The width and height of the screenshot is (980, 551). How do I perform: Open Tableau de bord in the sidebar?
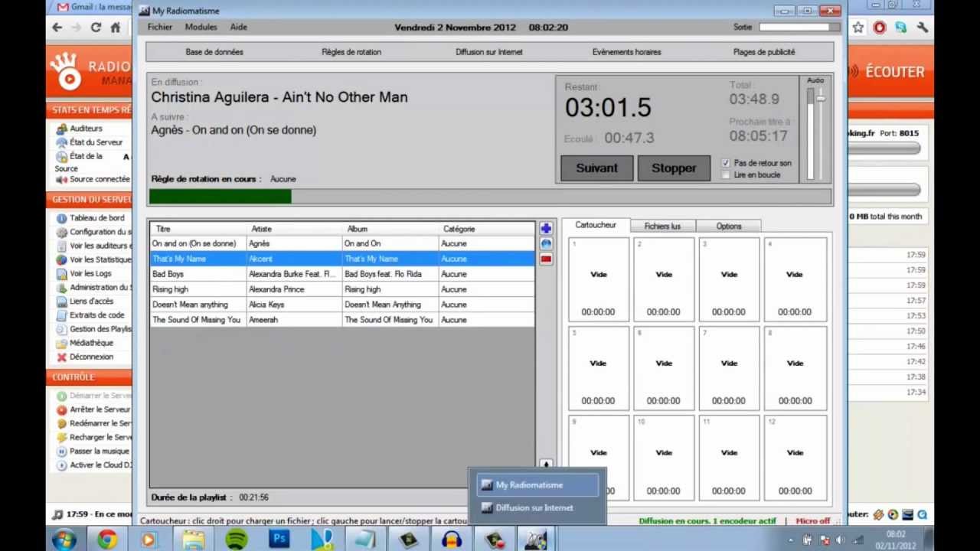[x=96, y=218]
